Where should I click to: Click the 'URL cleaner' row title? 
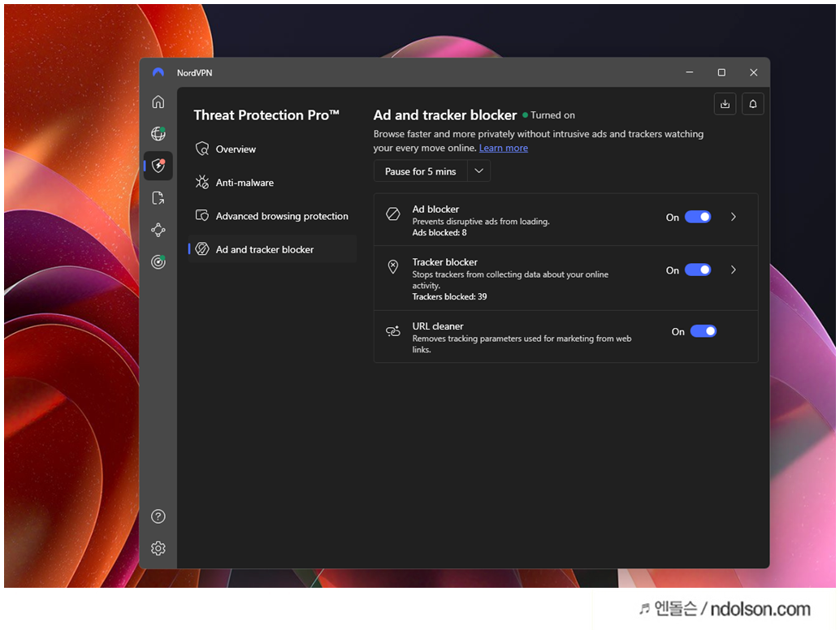pos(438,326)
